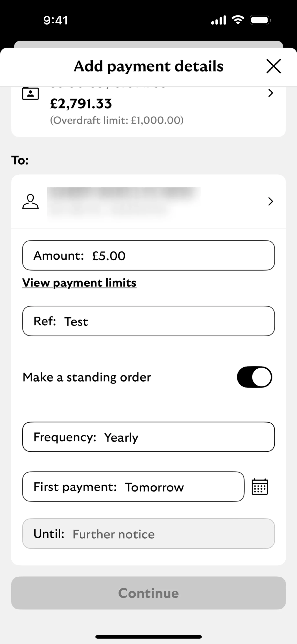The height and width of the screenshot is (644, 297).
Task: Tap the Wi-Fi status icon
Action: 238,20
